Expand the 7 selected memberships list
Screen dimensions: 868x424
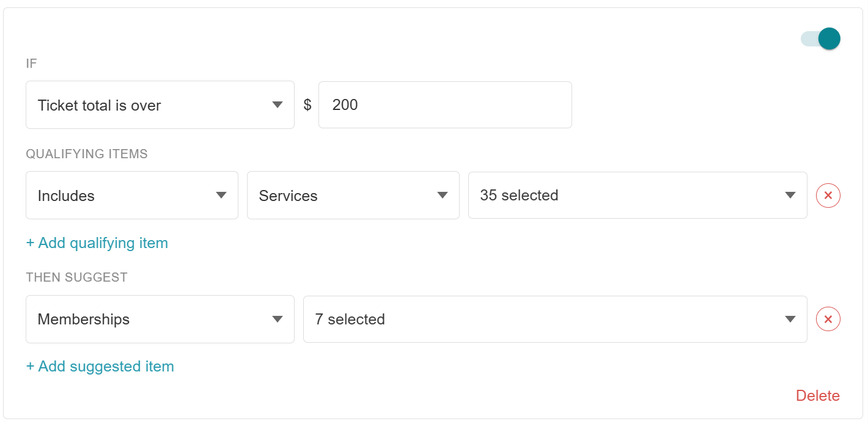click(x=555, y=319)
